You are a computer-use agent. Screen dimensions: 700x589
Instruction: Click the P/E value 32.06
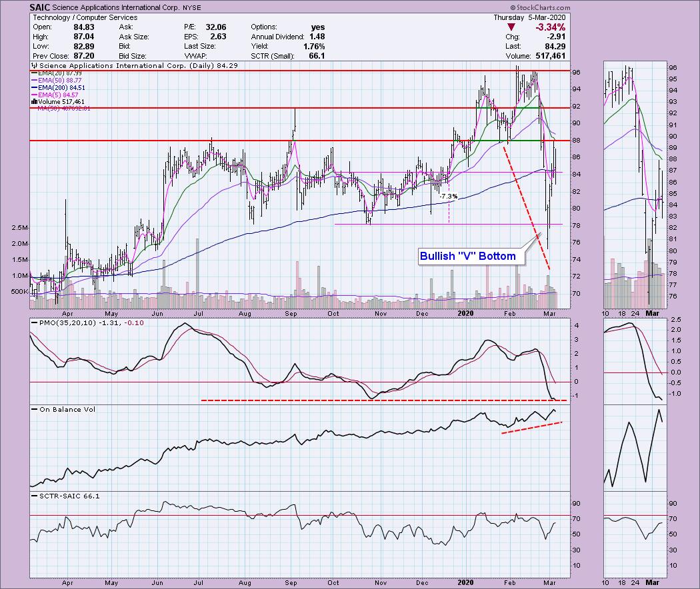(215, 27)
